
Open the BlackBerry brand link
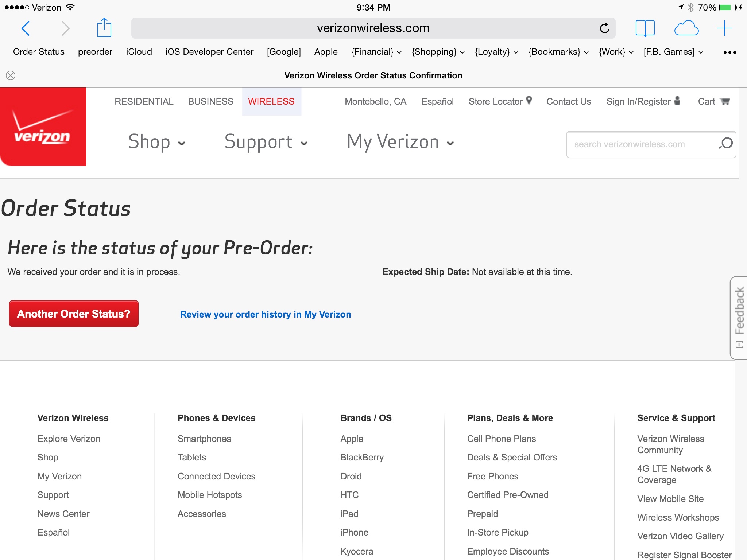point(362,457)
